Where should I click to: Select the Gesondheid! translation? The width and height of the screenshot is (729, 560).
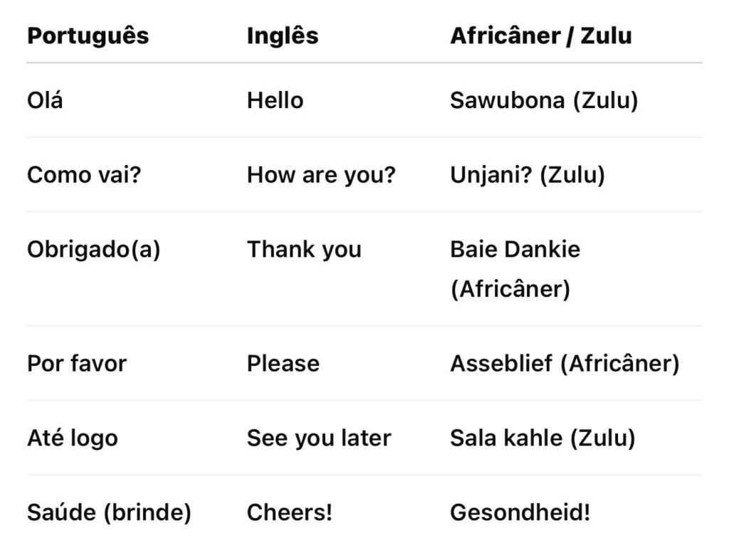[520, 512]
